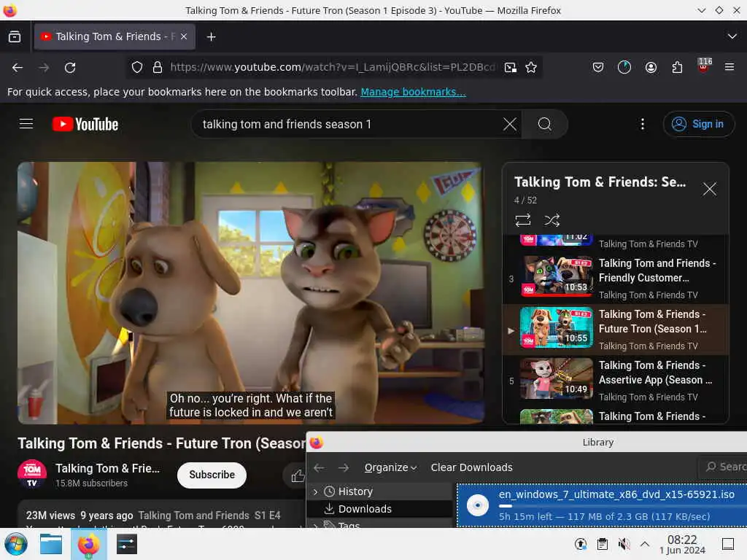
Task: Bookmark this page with star icon
Action: [x=531, y=68]
